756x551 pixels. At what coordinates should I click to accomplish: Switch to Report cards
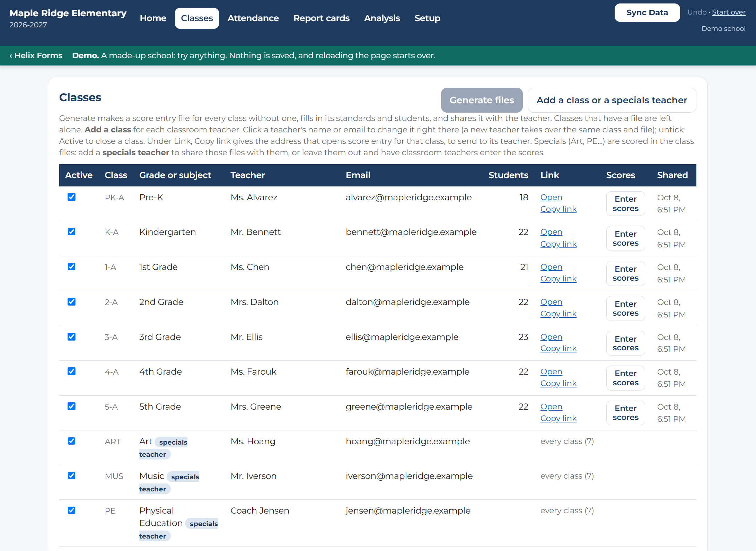tap(321, 18)
